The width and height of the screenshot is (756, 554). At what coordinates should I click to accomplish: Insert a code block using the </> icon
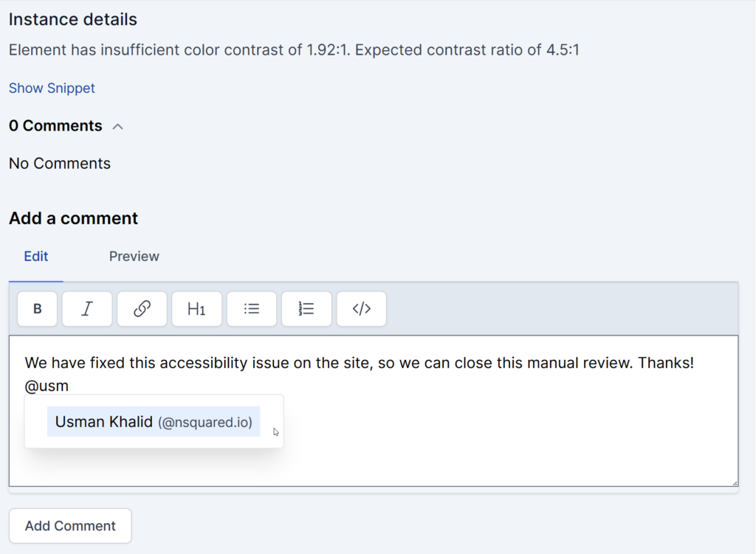tap(361, 308)
